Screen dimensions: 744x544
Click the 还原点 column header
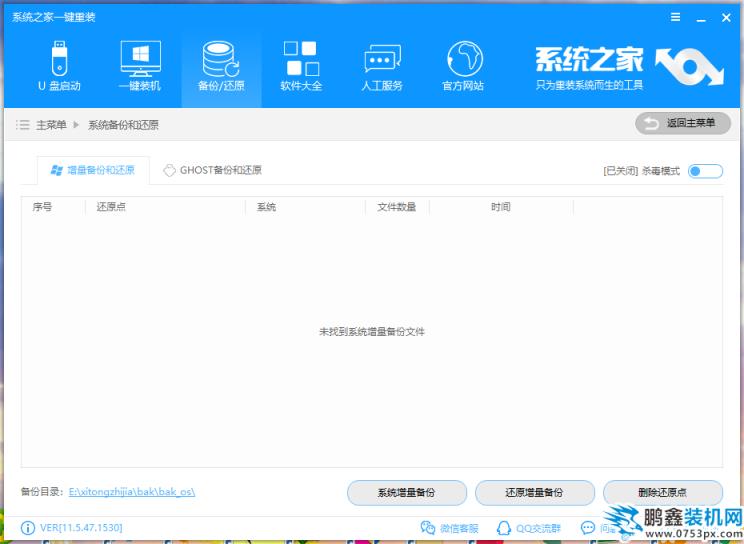tap(111, 207)
